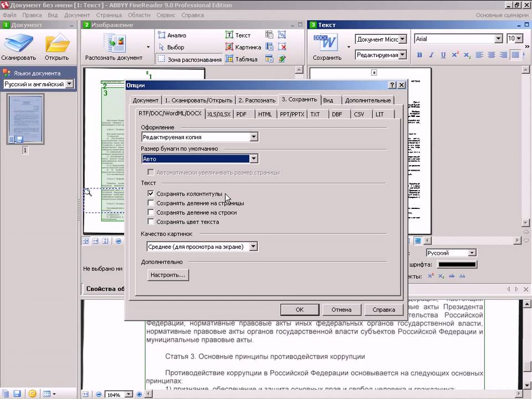This screenshot has width=532, height=399.
Task: Switch to the PDF format tab
Action: tap(242, 114)
